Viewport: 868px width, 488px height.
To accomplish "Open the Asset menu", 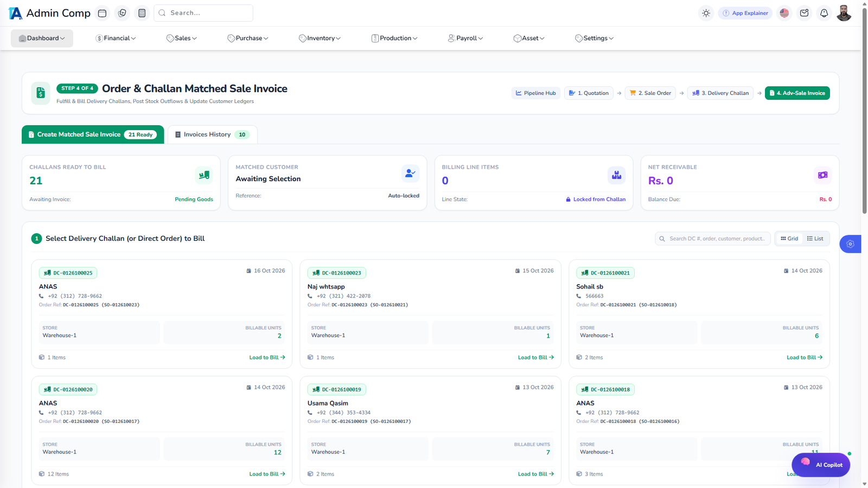I will pos(529,38).
